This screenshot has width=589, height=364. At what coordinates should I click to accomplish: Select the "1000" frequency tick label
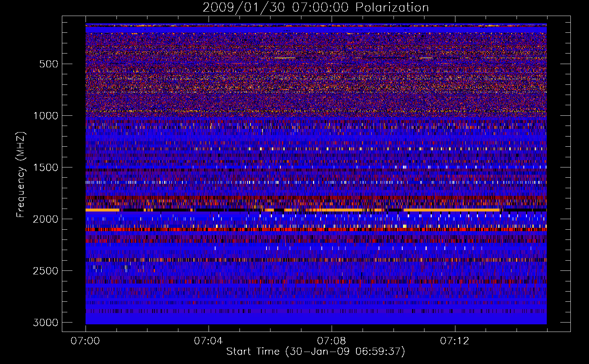point(46,116)
